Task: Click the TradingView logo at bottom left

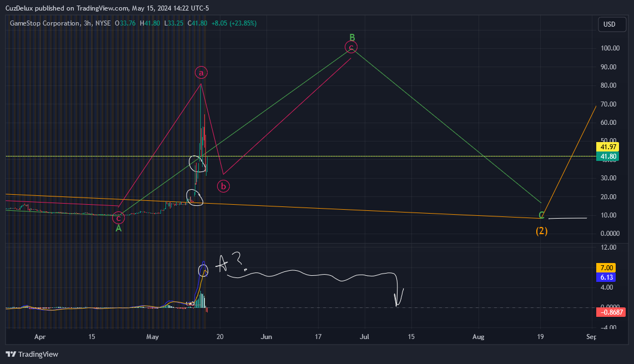Action: 32,355
